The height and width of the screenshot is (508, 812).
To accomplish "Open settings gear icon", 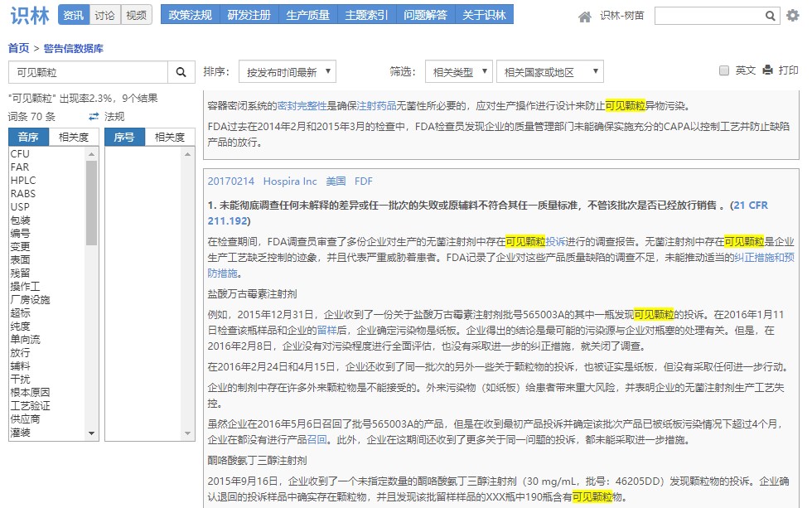I will tap(792, 16).
